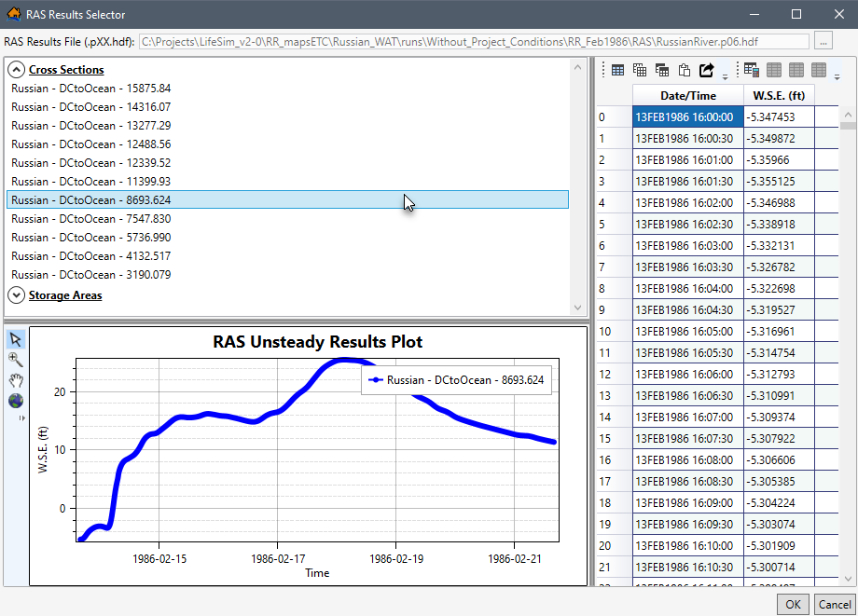Click the overflow arrow on the table toolbar group
Screen dimensions: 858x616
point(724,74)
